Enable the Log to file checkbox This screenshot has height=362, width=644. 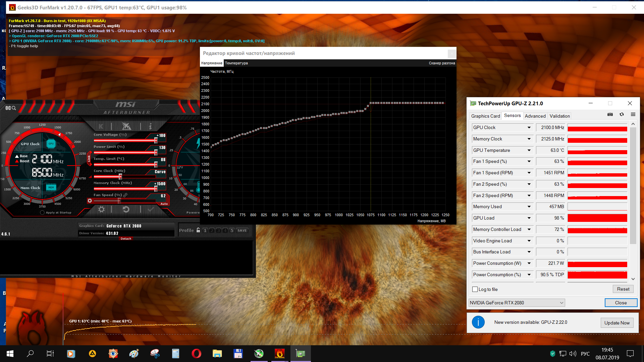[475, 289]
